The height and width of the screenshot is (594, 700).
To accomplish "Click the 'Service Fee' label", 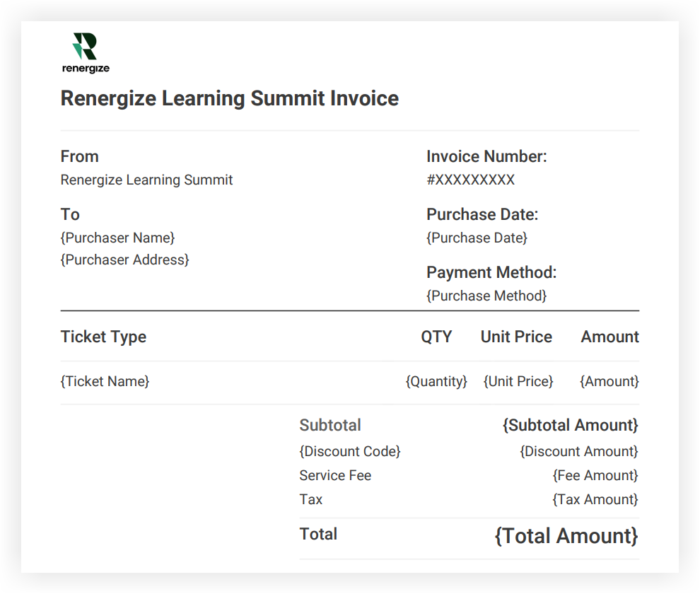I will coord(335,475).
